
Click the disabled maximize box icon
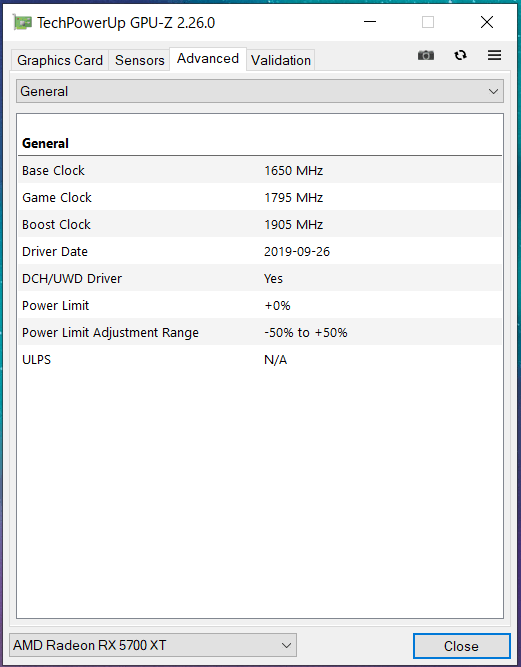point(428,22)
